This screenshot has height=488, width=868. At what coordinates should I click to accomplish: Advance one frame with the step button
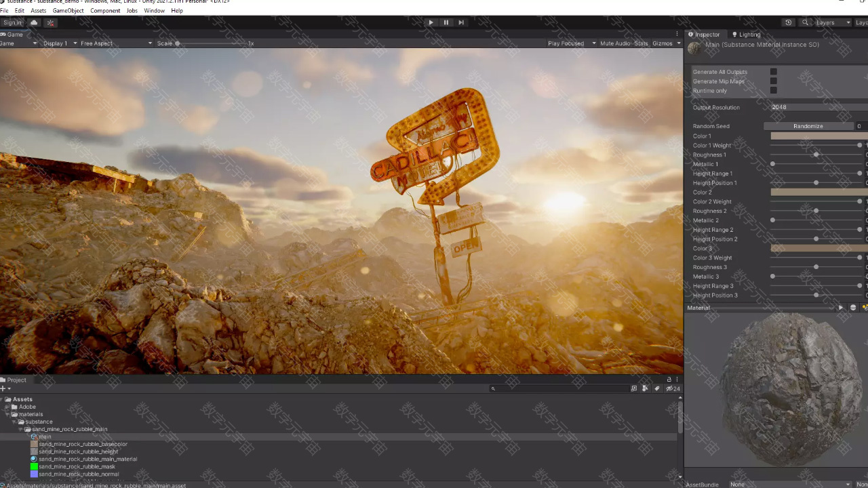[461, 22]
